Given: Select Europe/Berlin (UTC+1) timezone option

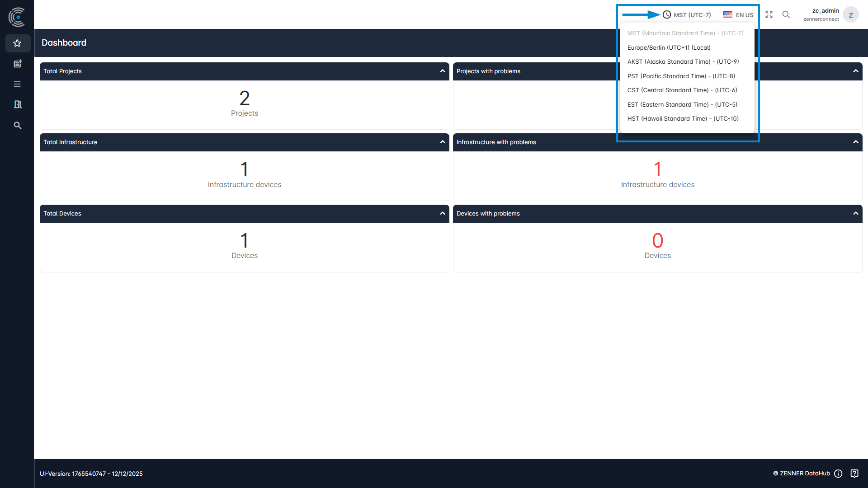Looking at the screenshot, I should click(x=669, y=47).
